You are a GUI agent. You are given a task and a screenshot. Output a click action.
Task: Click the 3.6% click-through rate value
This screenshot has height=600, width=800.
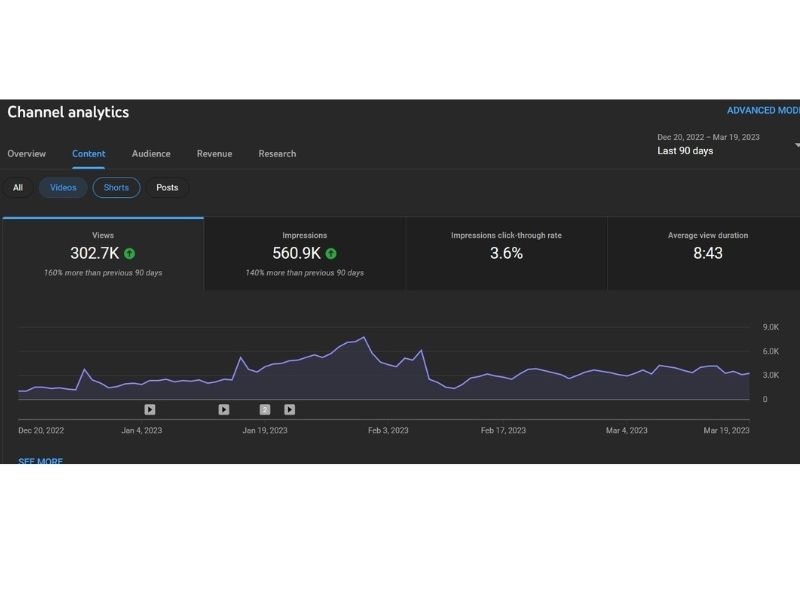pyautogui.click(x=506, y=254)
